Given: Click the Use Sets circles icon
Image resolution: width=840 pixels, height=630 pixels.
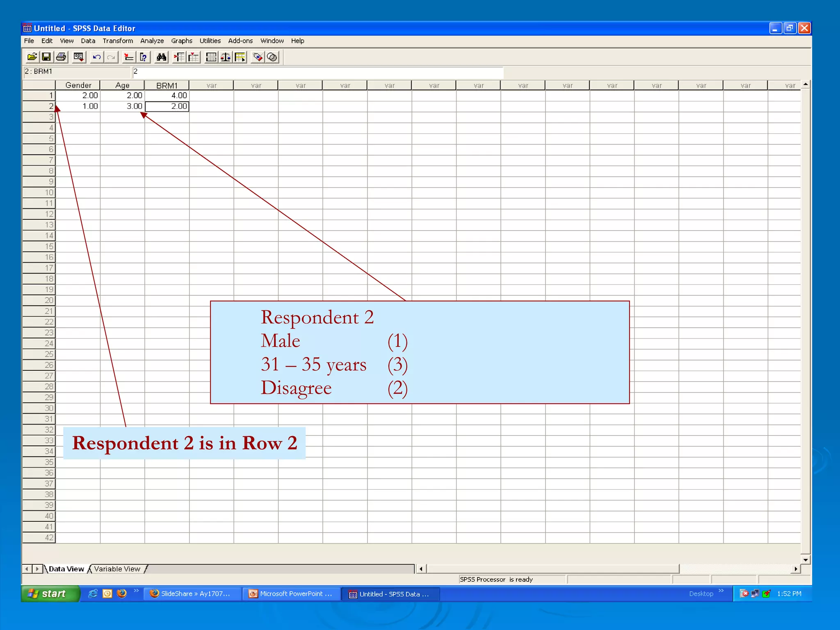Looking at the screenshot, I should 272,57.
